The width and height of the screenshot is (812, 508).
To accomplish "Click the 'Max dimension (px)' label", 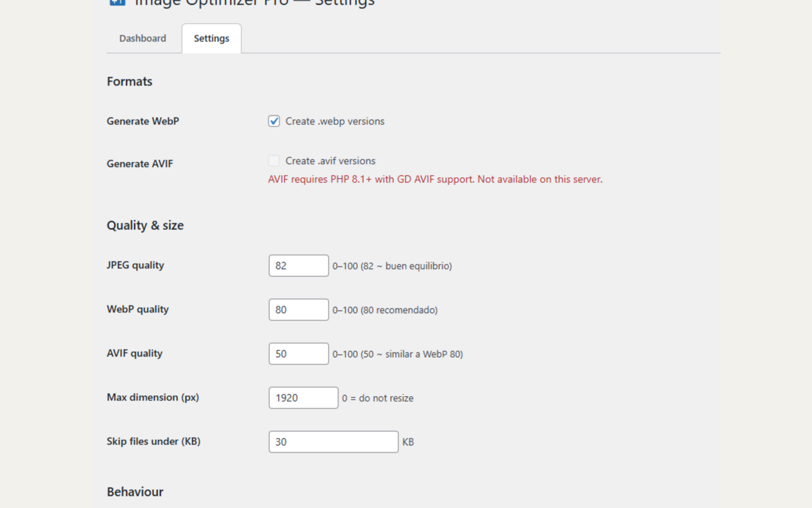I will 153,397.
